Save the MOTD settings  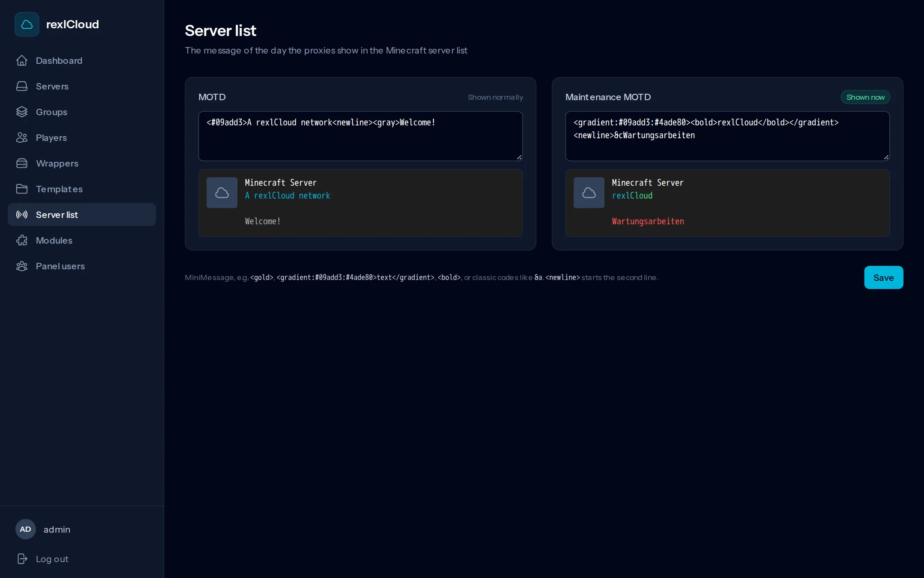point(883,277)
